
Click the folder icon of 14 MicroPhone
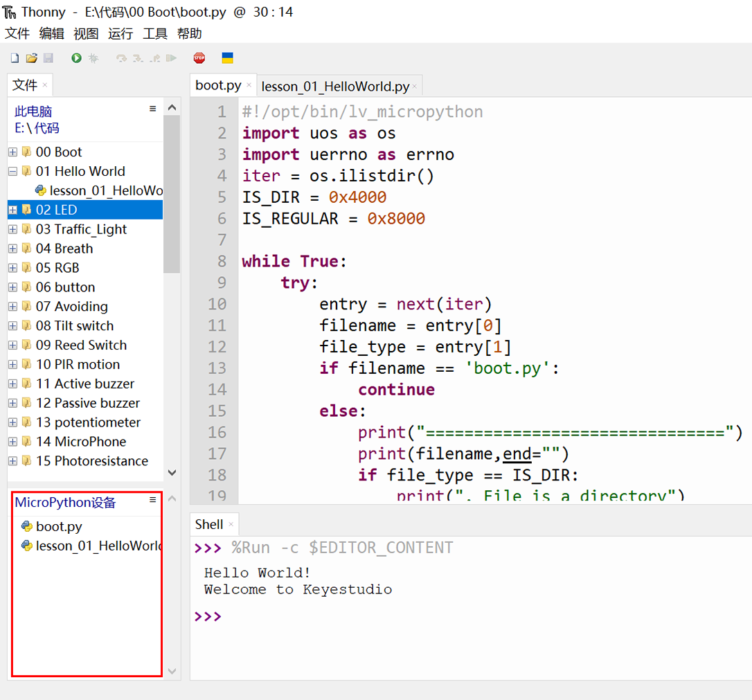pyautogui.click(x=26, y=442)
